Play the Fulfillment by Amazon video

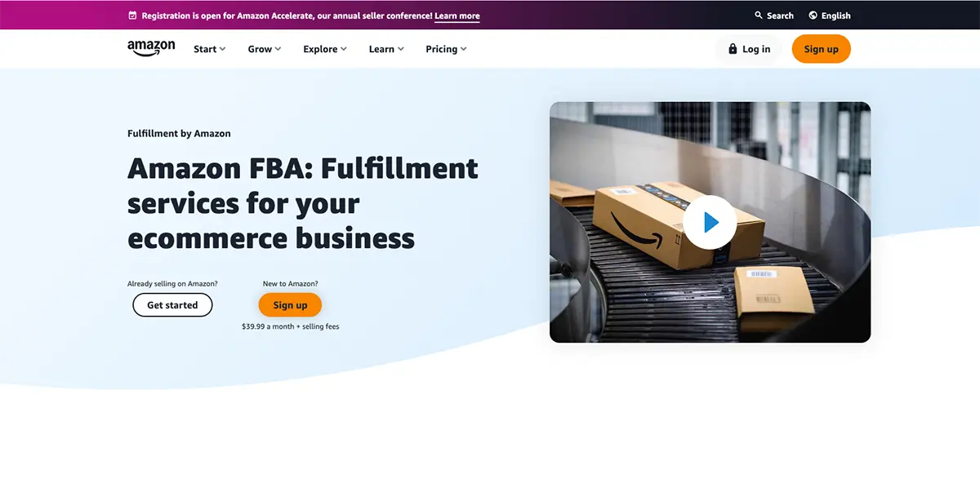click(710, 222)
